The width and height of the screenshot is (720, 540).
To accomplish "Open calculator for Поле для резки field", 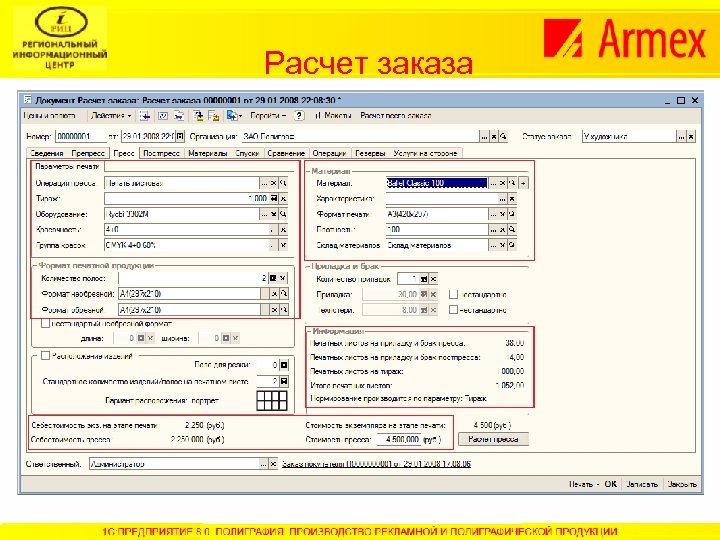I will tap(284, 365).
